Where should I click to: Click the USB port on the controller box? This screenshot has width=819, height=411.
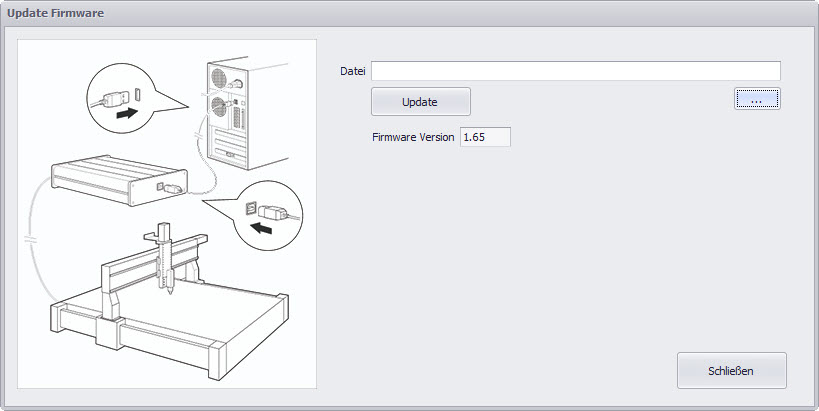point(161,185)
